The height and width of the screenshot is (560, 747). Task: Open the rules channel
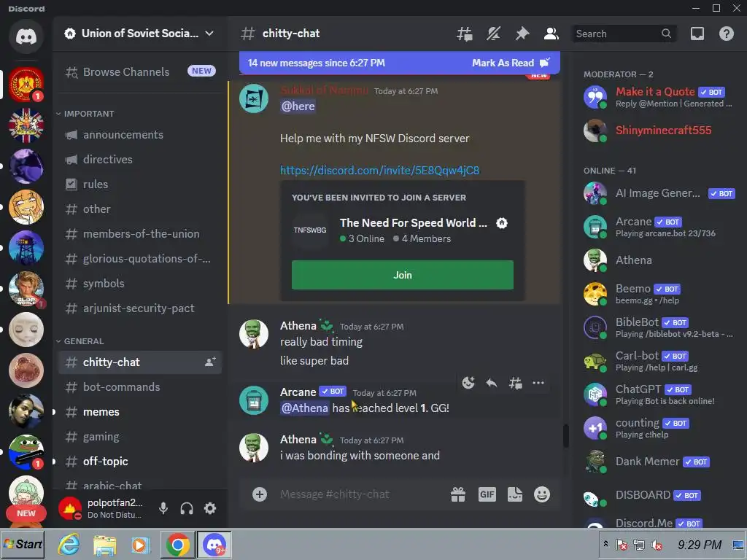(x=139, y=184)
